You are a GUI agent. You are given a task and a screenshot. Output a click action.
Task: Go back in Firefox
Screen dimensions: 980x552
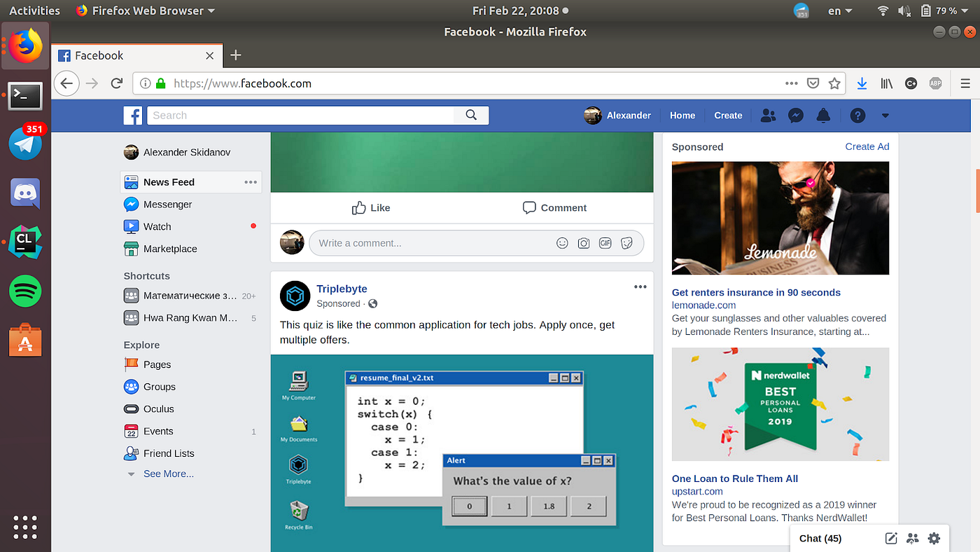click(66, 83)
